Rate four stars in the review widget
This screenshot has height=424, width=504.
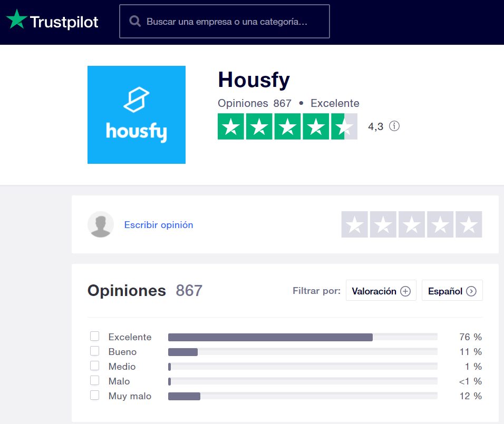click(440, 224)
